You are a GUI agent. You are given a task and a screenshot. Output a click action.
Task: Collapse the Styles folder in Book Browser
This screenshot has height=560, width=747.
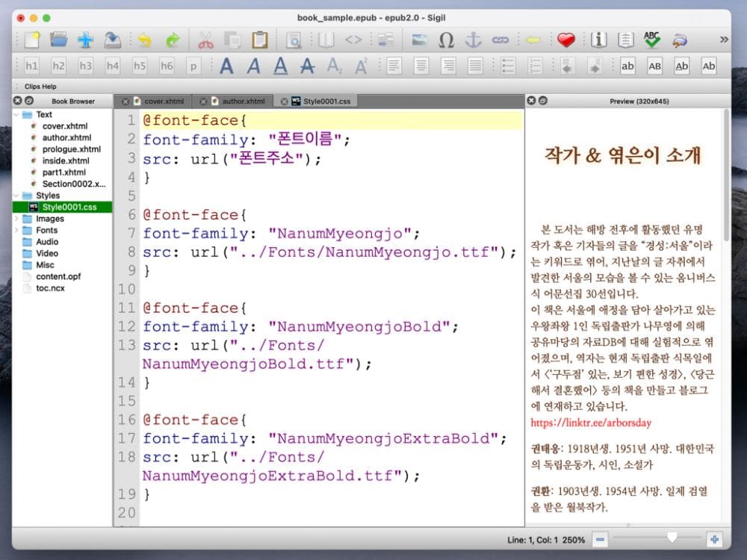[16, 196]
